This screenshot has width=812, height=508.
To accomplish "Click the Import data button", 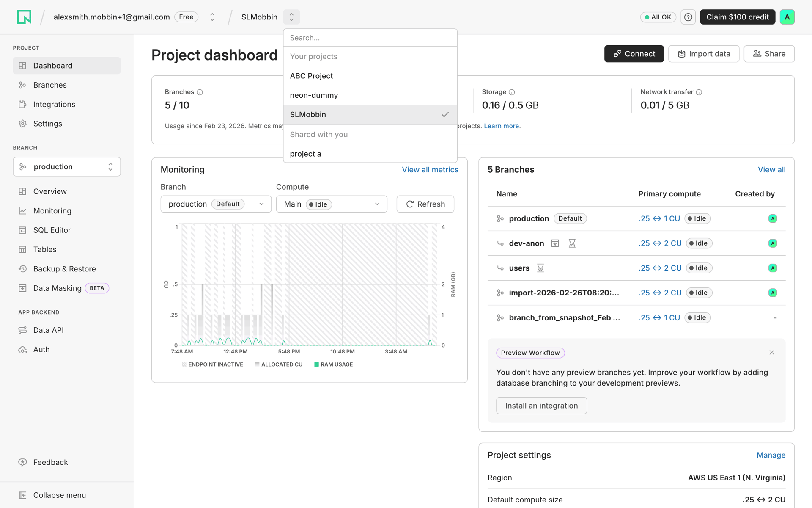I will [704, 54].
